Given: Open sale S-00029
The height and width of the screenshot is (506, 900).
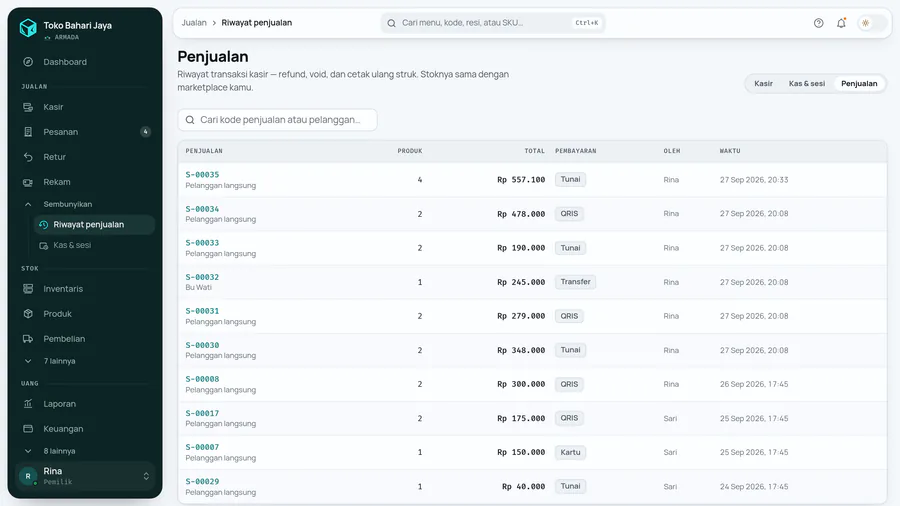Looking at the screenshot, I should click(x=202, y=481).
